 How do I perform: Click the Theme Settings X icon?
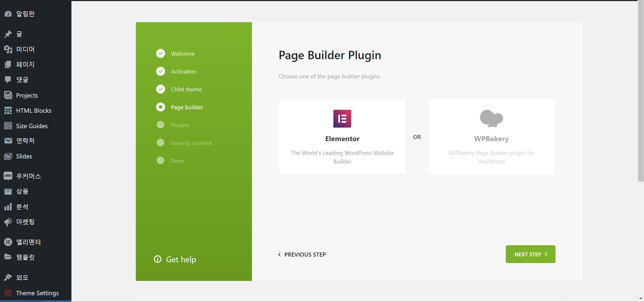[8, 293]
